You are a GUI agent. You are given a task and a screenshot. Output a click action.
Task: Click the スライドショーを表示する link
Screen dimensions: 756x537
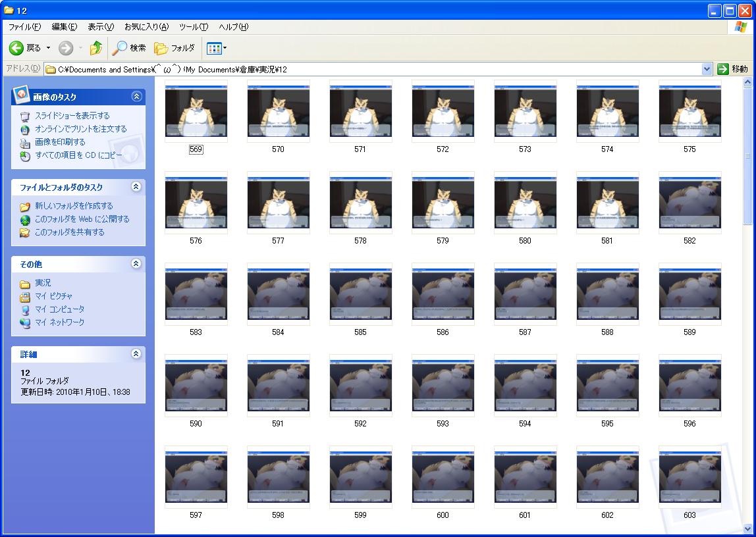tap(72, 116)
